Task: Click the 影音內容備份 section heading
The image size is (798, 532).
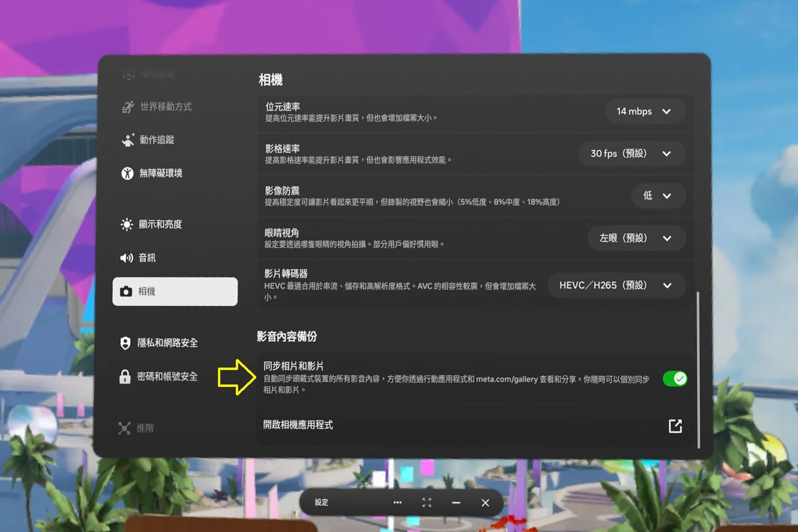Action: pyautogui.click(x=287, y=337)
